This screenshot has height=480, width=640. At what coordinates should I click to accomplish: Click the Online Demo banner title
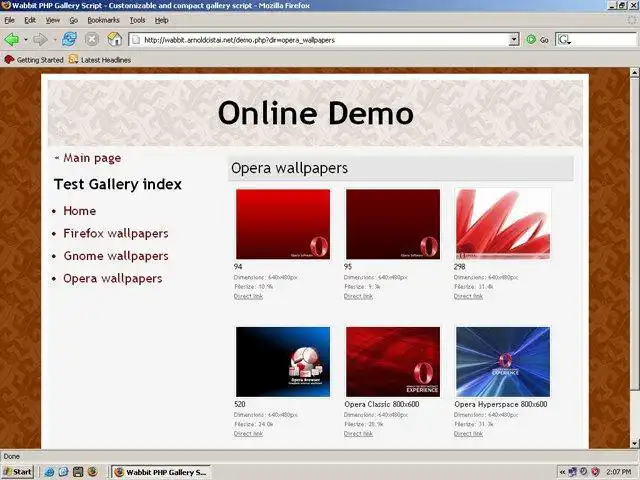click(316, 113)
